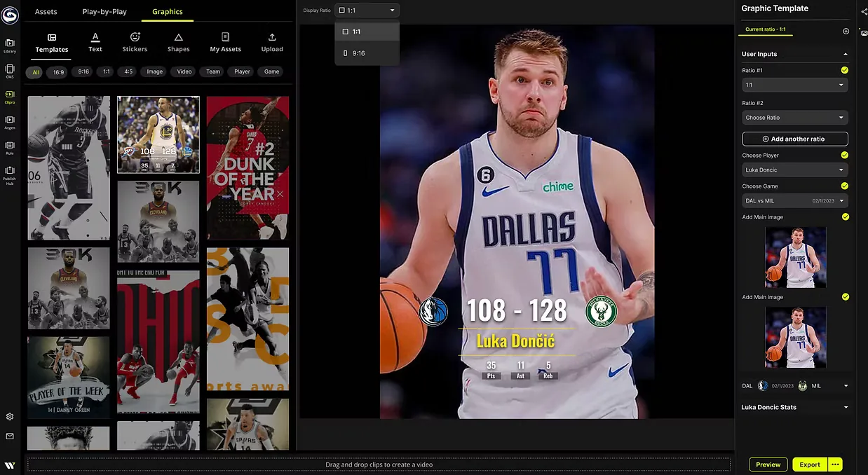Filter templates by 16:9
The width and height of the screenshot is (868, 475).
[58, 71]
